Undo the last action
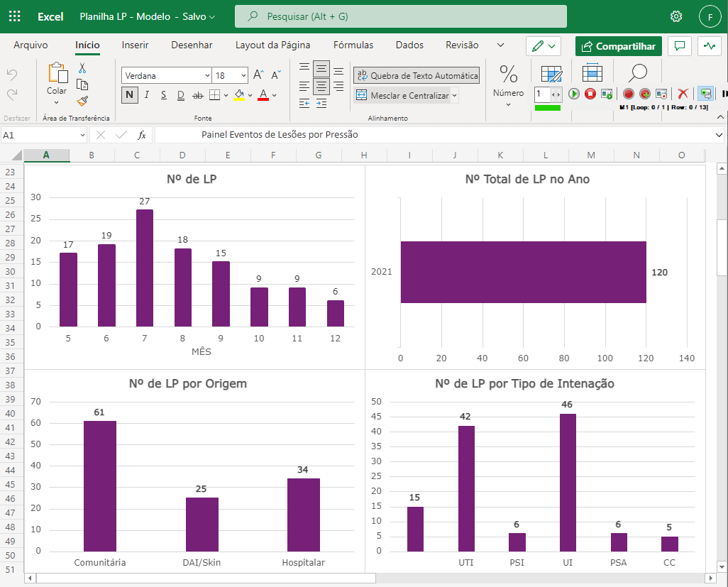 tap(12, 75)
